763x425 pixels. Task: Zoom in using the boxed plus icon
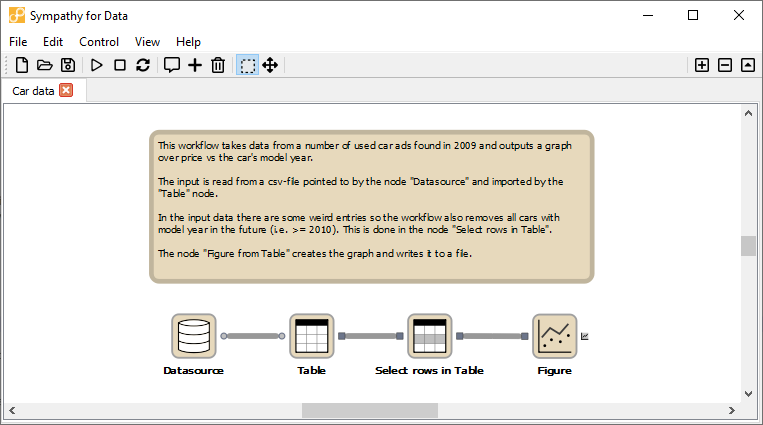pyautogui.click(x=702, y=65)
